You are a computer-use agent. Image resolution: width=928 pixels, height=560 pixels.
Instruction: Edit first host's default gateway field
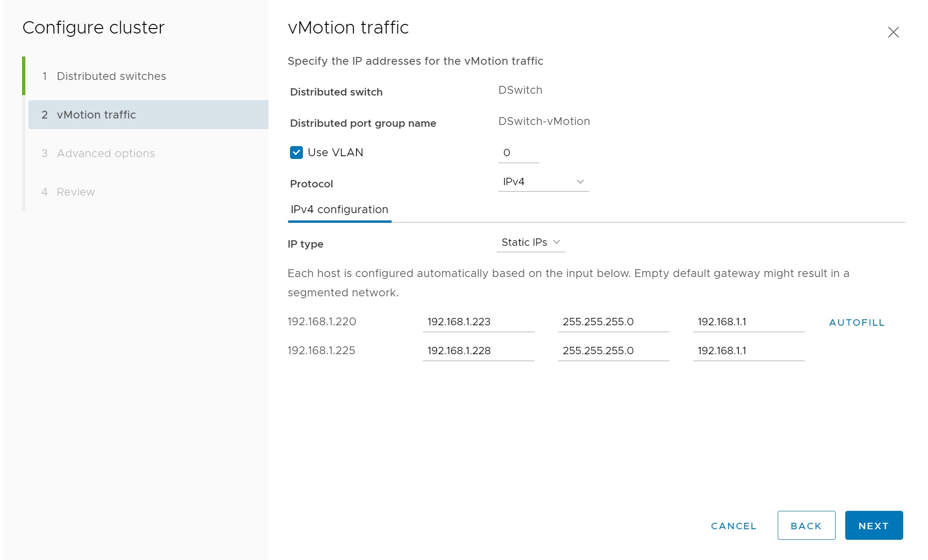pos(748,322)
